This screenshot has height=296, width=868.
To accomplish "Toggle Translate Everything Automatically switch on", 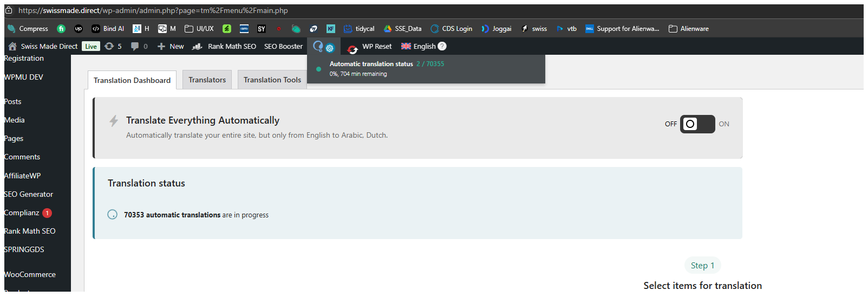I will [x=697, y=124].
